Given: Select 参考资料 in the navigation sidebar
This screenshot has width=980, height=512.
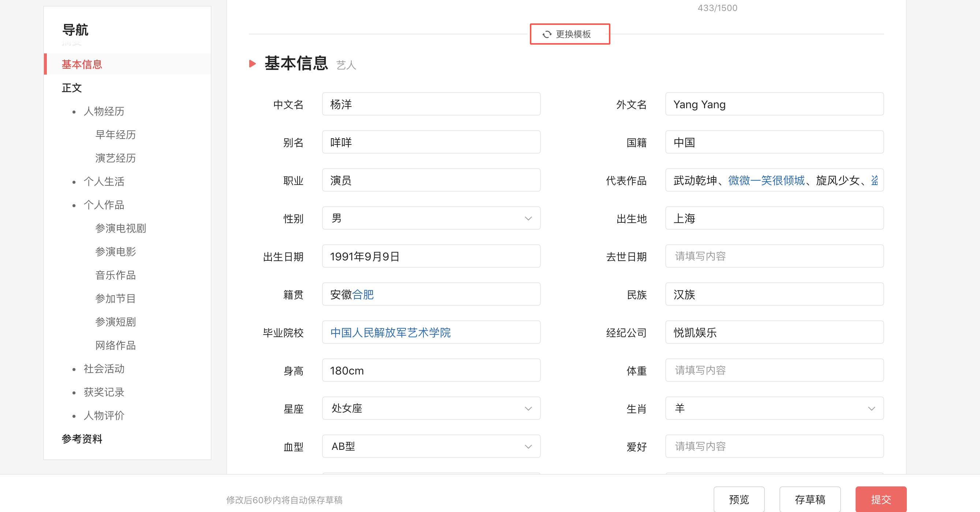Looking at the screenshot, I should click(82, 439).
